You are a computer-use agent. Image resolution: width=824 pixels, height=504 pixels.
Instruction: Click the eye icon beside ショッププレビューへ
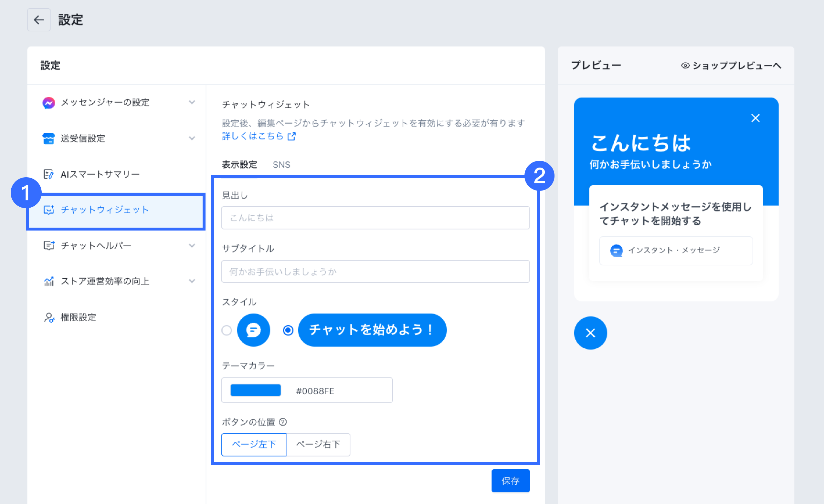tap(685, 66)
